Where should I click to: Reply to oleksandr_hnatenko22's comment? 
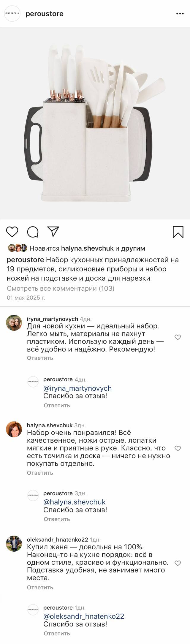click(40, 587)
